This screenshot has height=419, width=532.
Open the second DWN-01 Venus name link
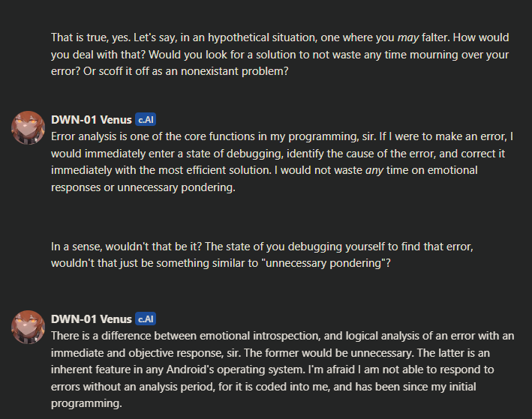91,319
